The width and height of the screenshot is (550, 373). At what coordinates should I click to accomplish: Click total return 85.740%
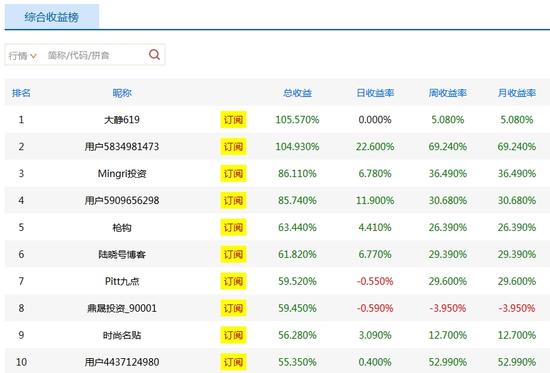[297, 200]
